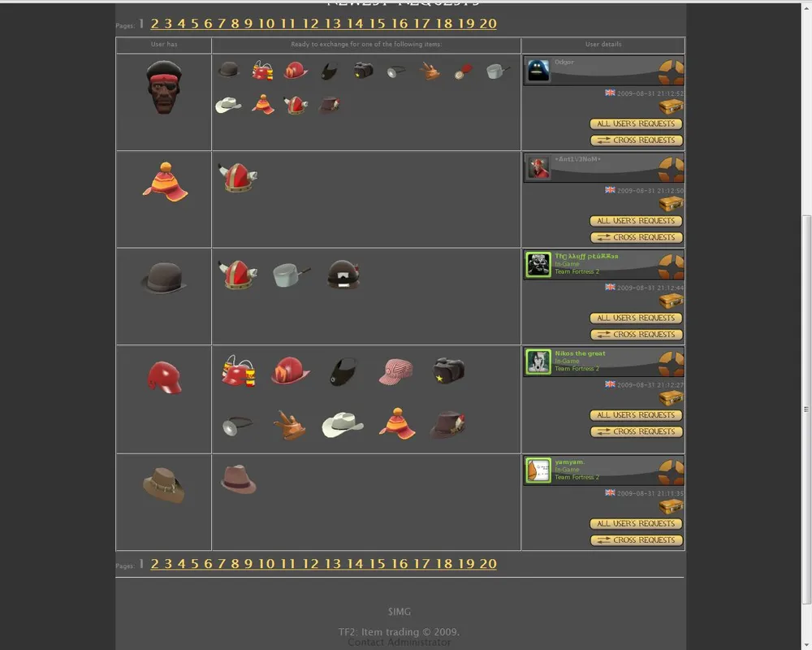Click the vertical page scrollbar thumb
Screen dimensions: 812x650
point(806,409)
